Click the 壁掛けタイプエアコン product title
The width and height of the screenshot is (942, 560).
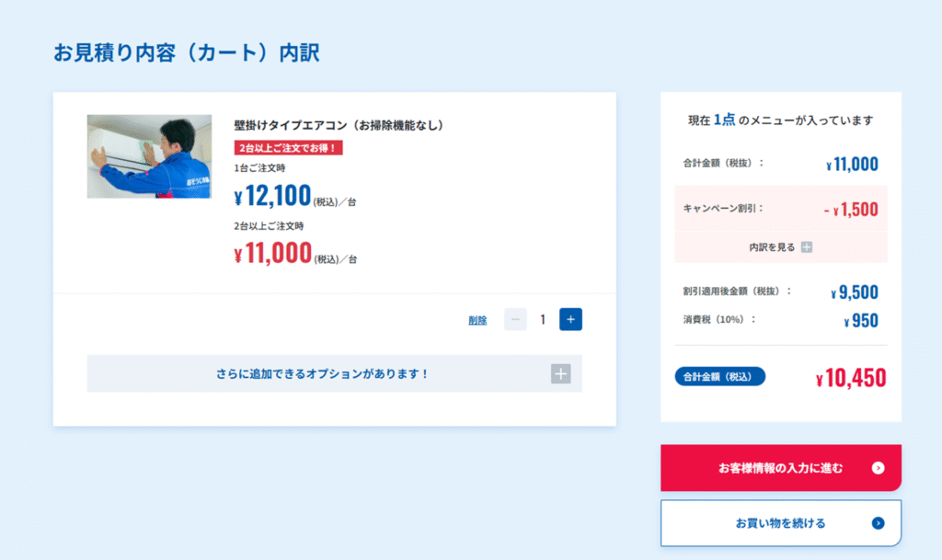click(x=339, y=125)
